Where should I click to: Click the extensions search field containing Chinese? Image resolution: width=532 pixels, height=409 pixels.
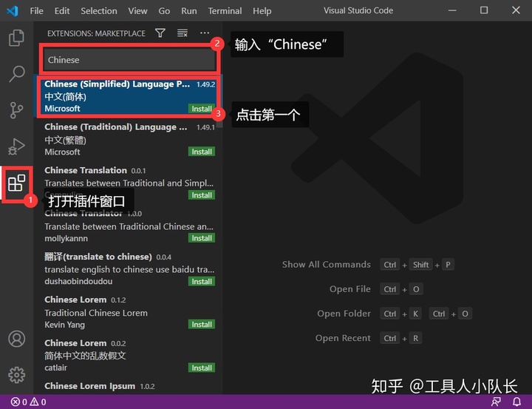[x=129, y=60]
